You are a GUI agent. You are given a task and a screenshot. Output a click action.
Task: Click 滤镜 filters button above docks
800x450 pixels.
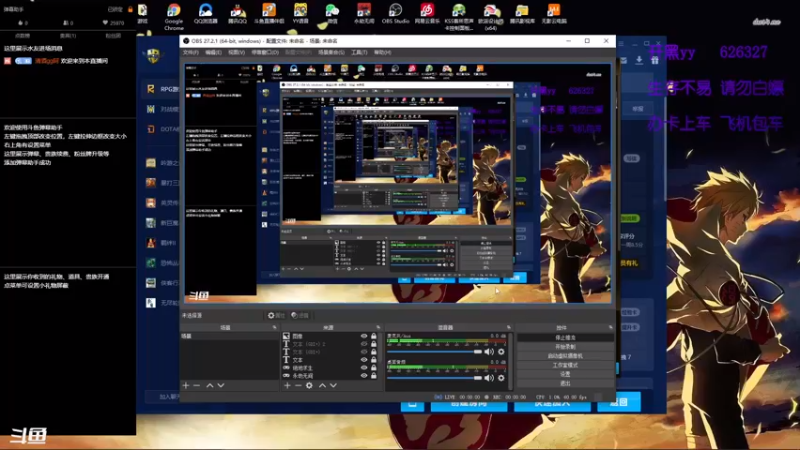pyautogui.click(x=300, y=316)
